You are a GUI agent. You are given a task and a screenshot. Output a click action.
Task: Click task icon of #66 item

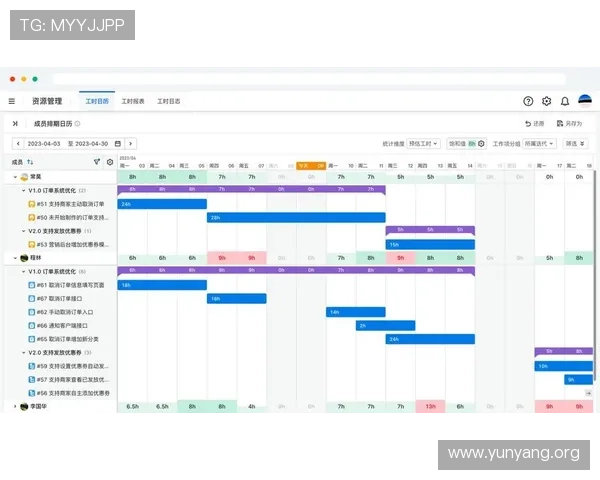(x=32, y=325)
